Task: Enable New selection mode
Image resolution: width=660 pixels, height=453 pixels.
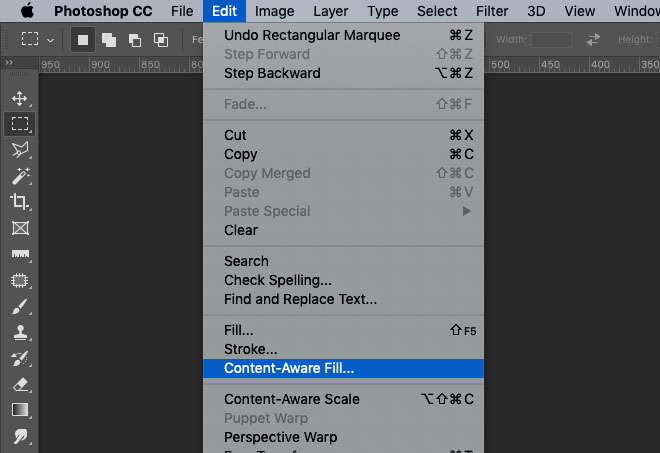Action: tap(83, 40)
